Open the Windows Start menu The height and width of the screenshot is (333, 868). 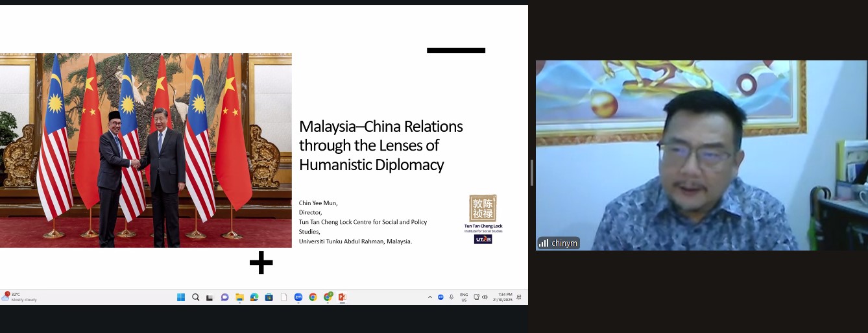tap(181, 297)
